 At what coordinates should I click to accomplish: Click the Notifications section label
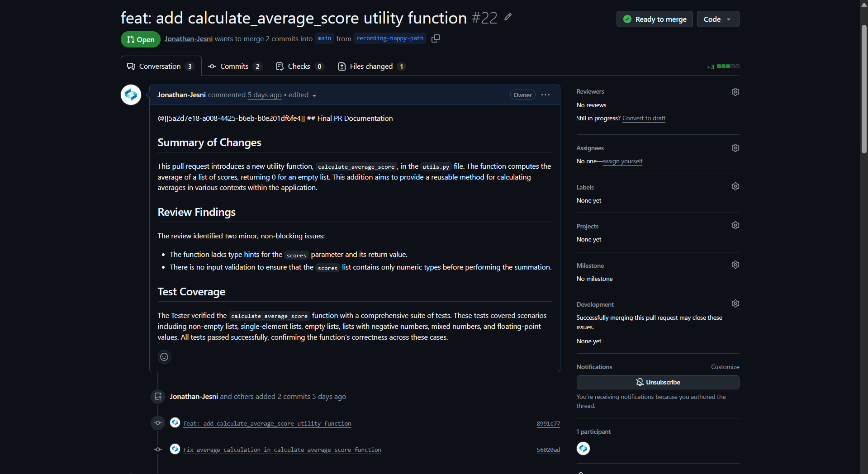pyautogui.click(x=594, y=367)
